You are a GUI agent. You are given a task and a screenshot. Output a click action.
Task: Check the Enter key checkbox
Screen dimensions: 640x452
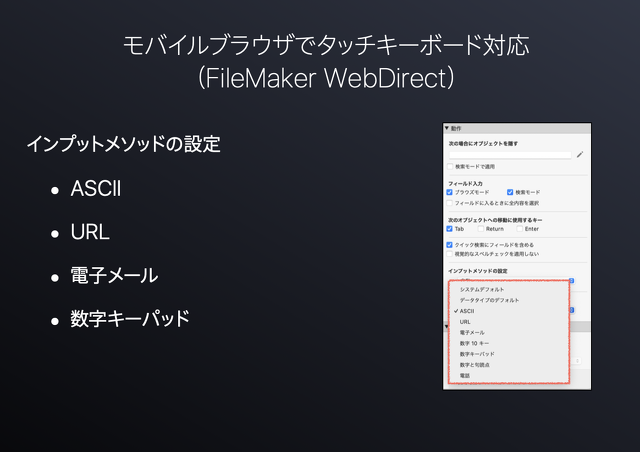coord(518,229)
